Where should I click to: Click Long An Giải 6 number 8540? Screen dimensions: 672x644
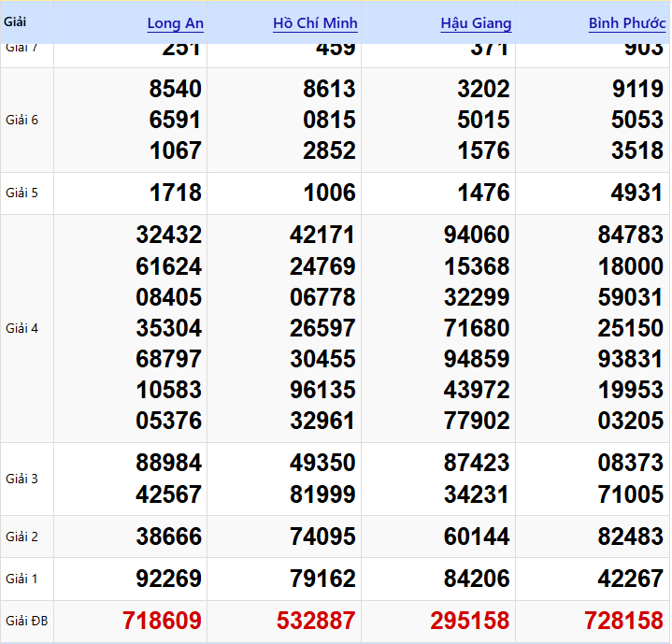tap(175, 89)
